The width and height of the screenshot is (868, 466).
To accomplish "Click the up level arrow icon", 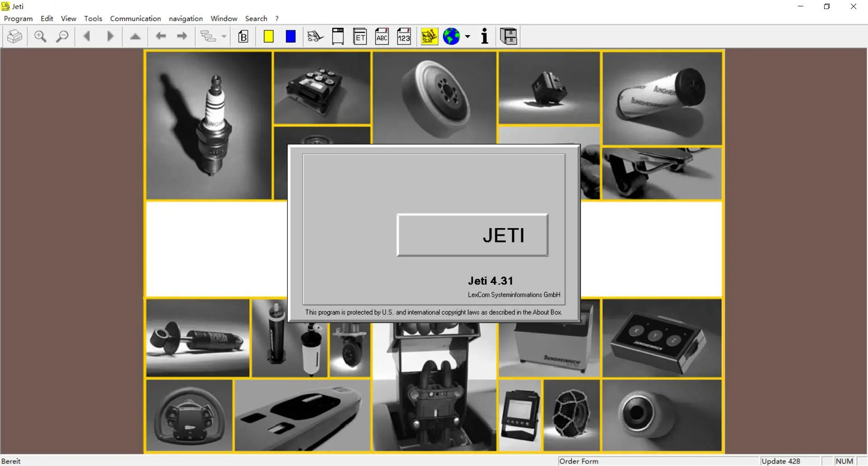I will pyautogui.click(x=135, y=37).
